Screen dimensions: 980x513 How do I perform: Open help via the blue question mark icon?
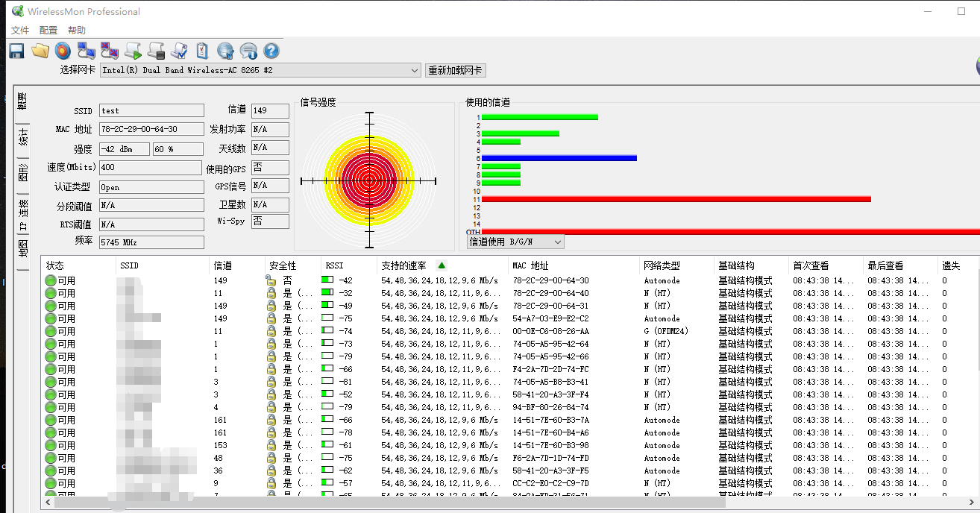click(271, 51)
